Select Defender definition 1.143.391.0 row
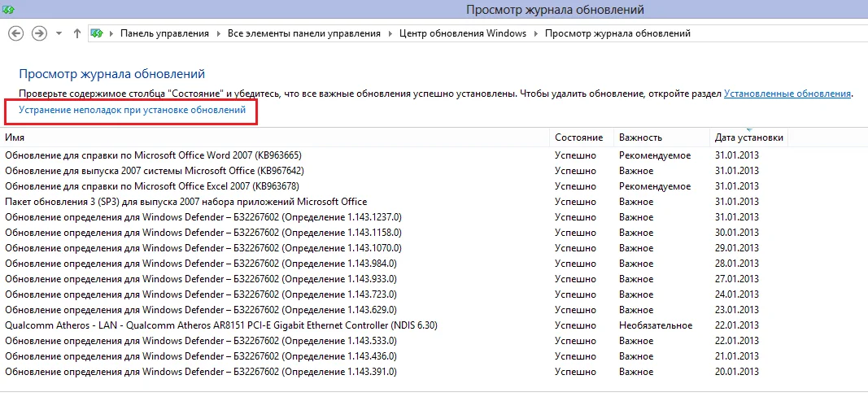Screen dimensions: 868x410 pos(395,372)
